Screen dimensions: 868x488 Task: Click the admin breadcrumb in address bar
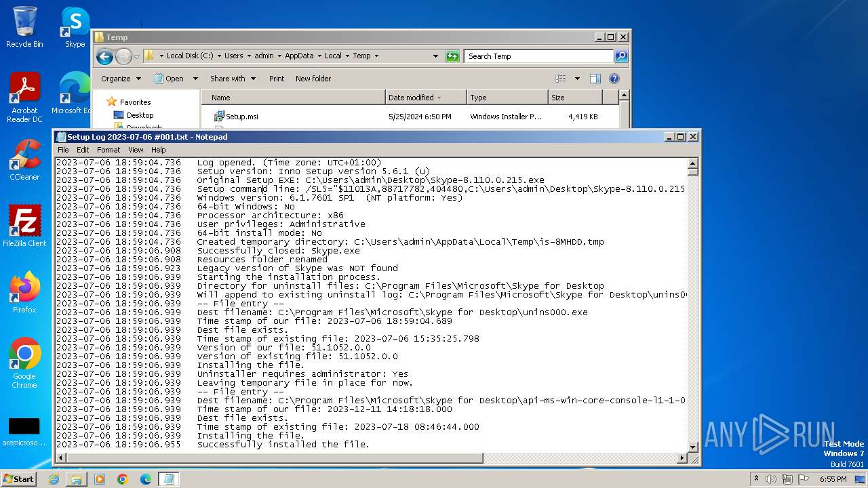pos(264,56)
